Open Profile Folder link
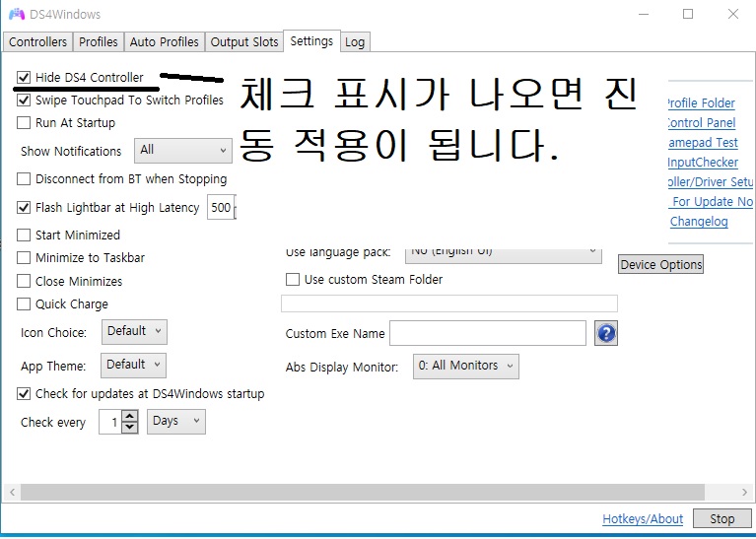The width and height of the screenshot is (756, 539). click(702, 103)
